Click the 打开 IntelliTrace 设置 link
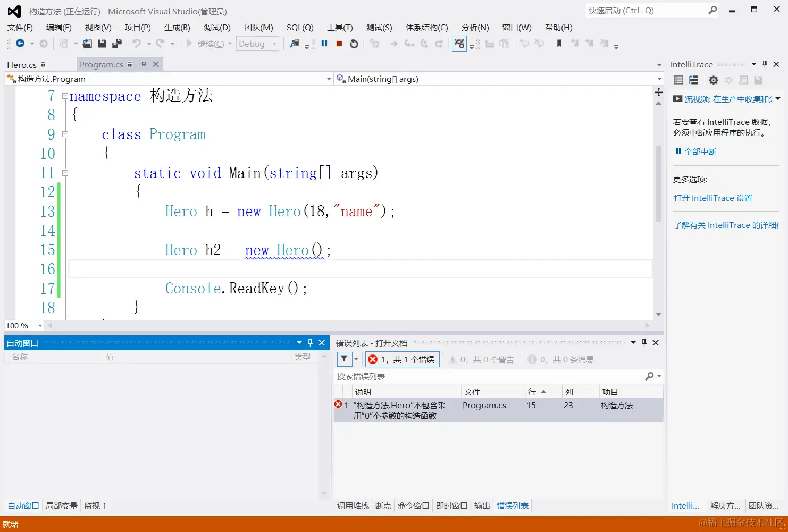 [713, 198]
